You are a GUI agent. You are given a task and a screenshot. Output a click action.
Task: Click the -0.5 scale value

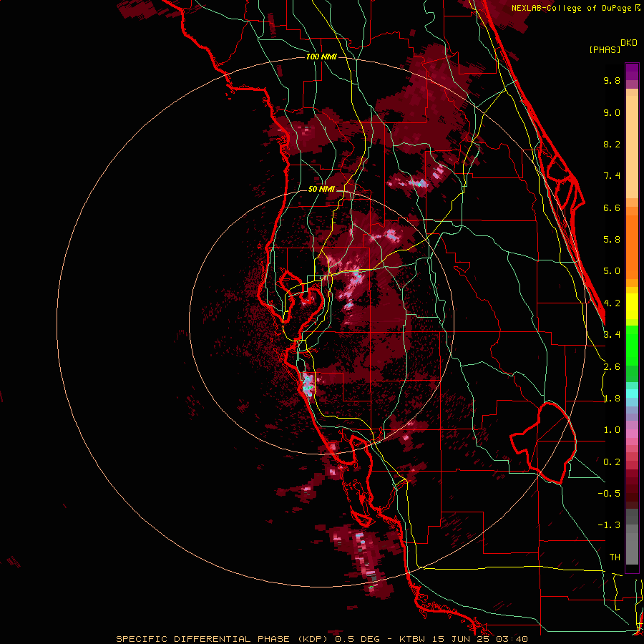pos(609,494)
